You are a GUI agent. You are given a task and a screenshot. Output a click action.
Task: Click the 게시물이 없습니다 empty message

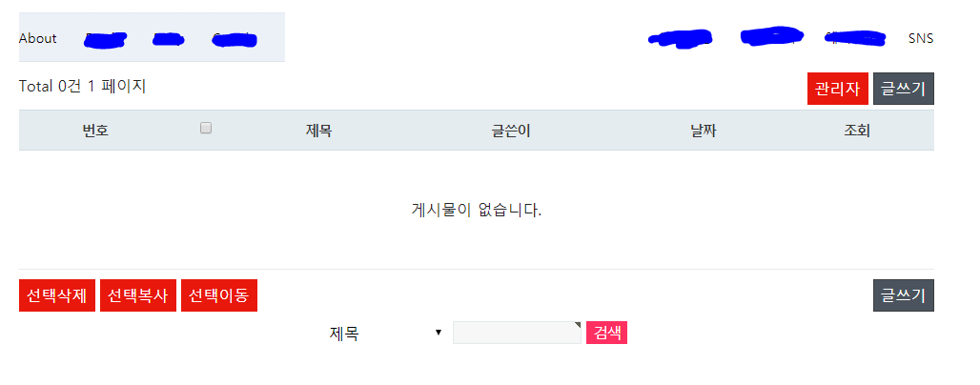477,210
